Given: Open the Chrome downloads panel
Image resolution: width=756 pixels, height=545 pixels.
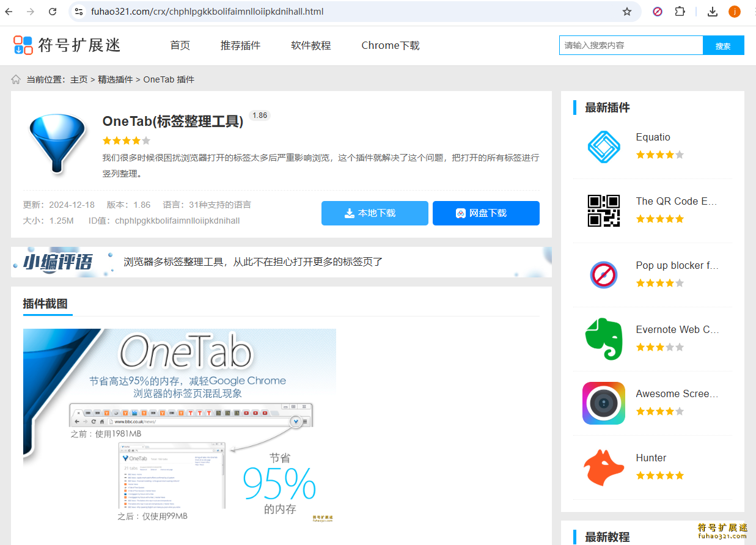Looking at the screenshot, I should tap(713, 12).
